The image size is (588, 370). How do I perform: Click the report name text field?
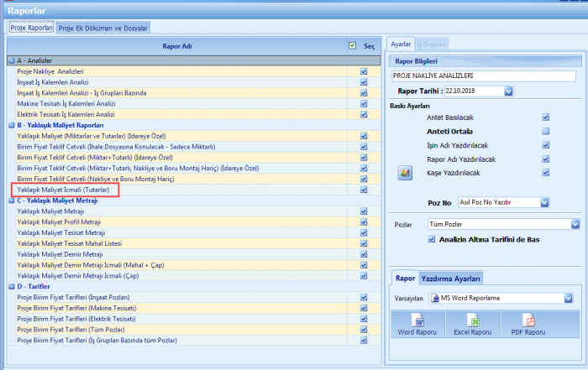(483, 76)
